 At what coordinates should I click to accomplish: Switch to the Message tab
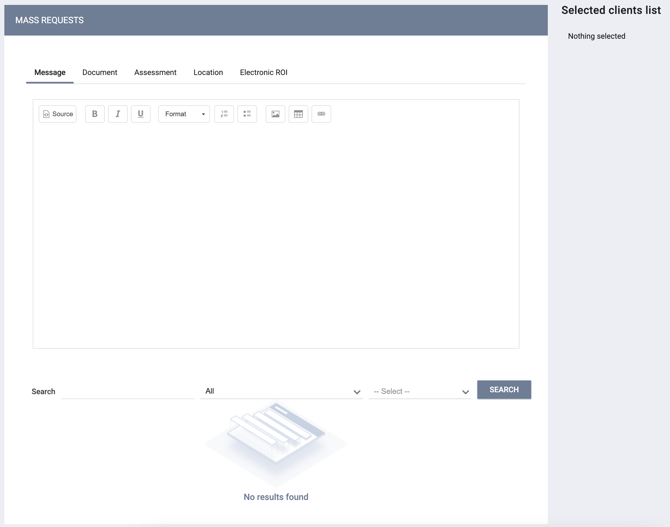pos(50,73)
